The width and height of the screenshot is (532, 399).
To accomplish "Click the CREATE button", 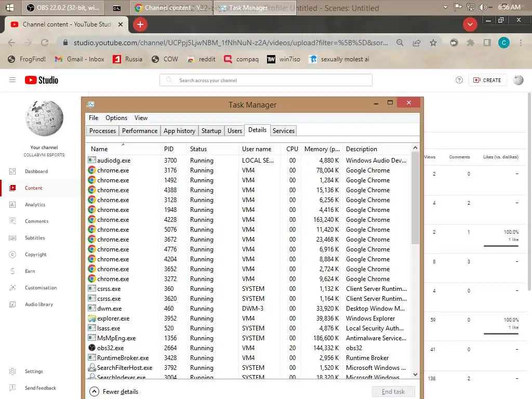I will (487, 80).
